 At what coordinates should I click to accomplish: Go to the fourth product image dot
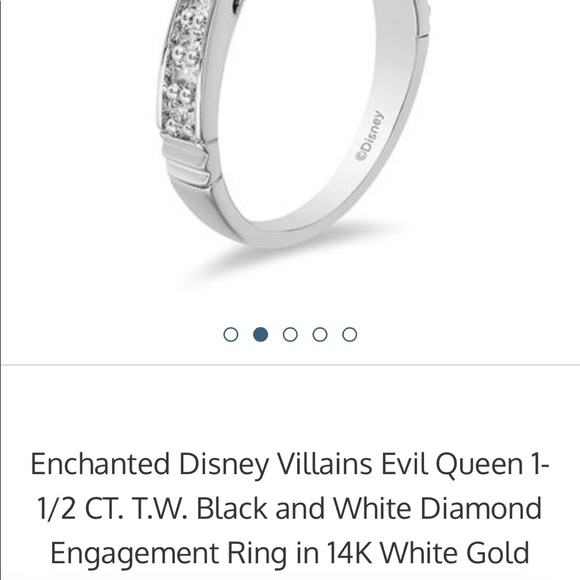tap(320, 334)
